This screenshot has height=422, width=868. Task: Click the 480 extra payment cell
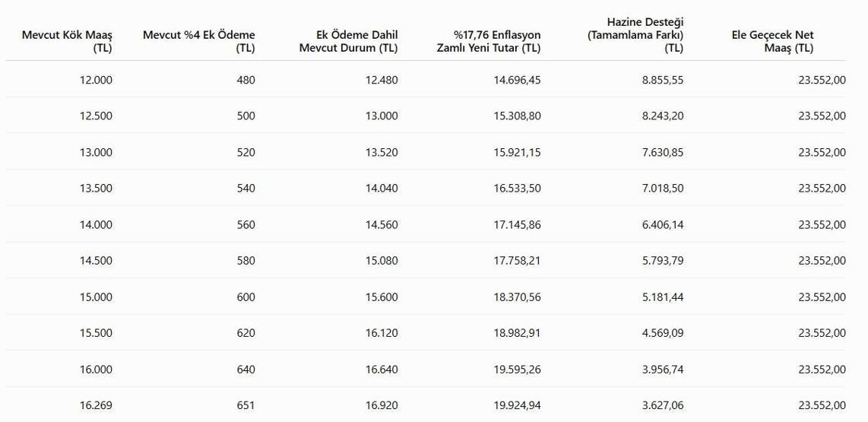246,80
